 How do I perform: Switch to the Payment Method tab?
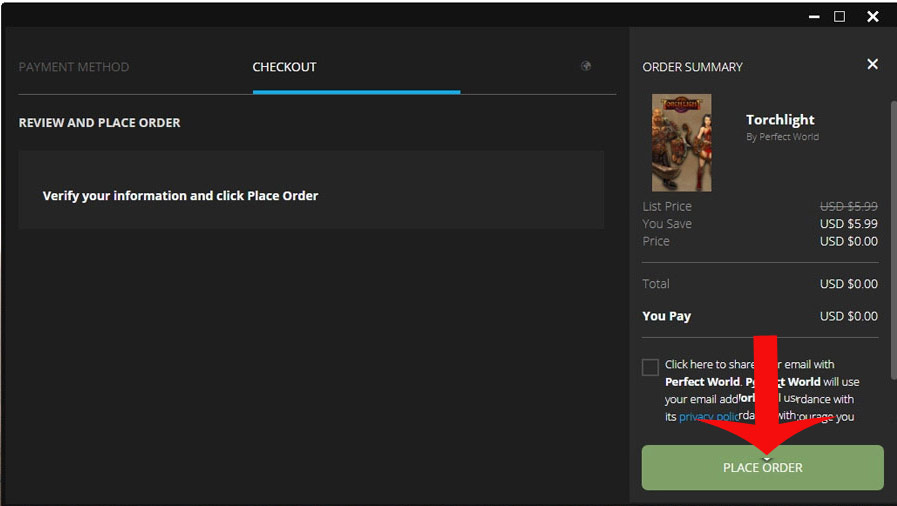tap(74, 67)
